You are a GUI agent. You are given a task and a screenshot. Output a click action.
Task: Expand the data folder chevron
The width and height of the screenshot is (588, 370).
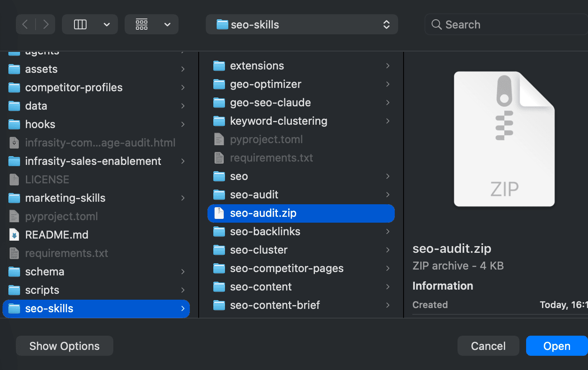point(183,106)
